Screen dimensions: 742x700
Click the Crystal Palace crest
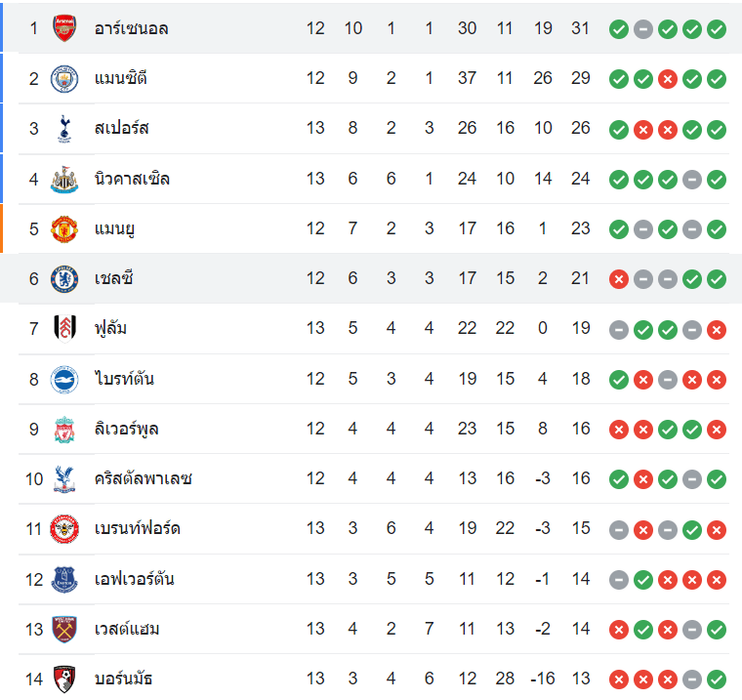coord(64,478)
